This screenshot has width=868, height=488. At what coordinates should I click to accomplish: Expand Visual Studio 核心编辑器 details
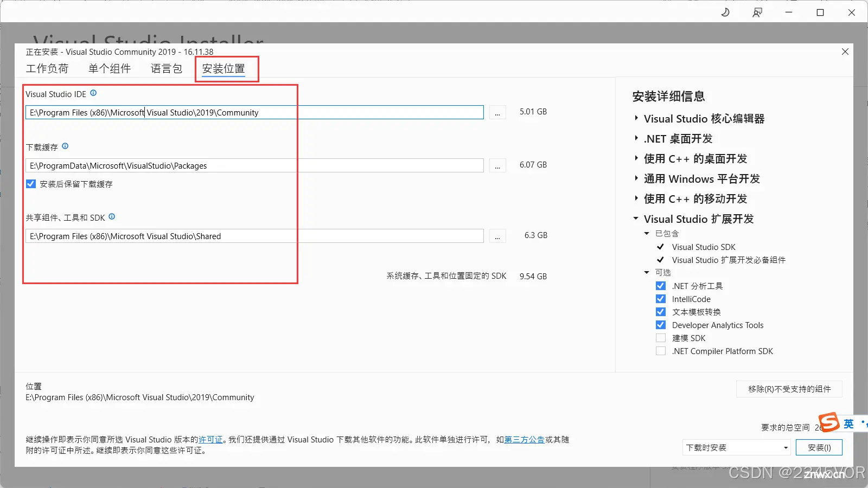click(x=636, y=118)
